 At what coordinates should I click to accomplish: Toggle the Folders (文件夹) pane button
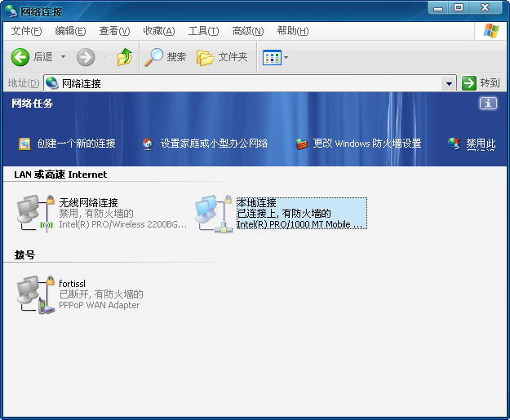coord(222,57)
